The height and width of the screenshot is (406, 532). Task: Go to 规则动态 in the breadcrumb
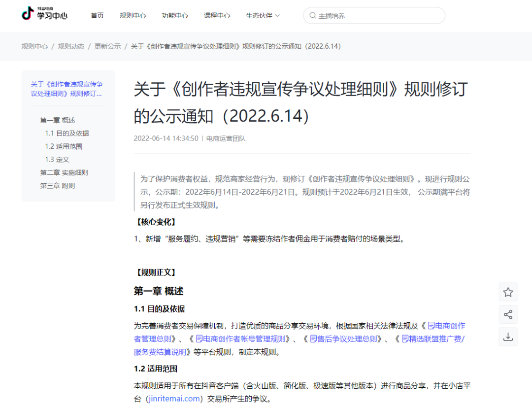tap(71, 46)
